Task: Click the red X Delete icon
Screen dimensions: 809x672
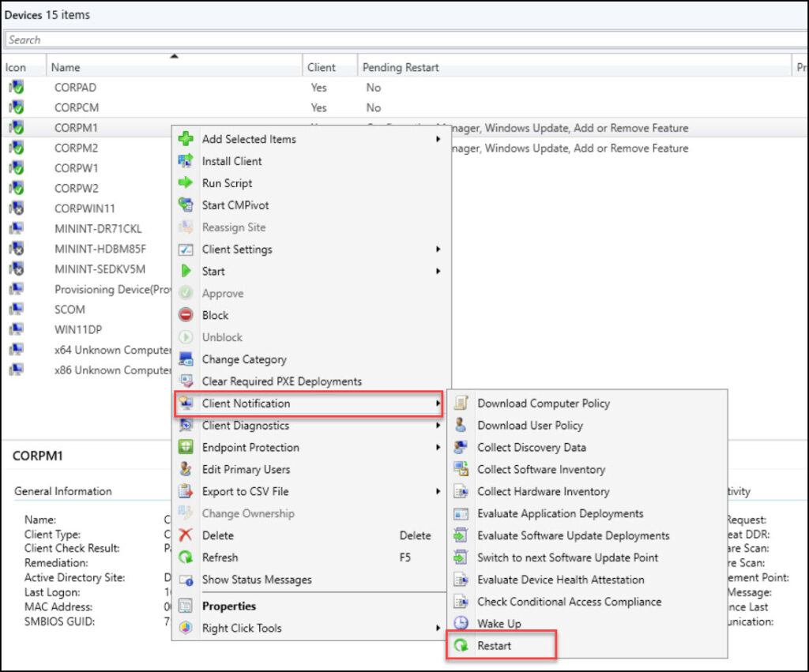Action: click(186, 535)
